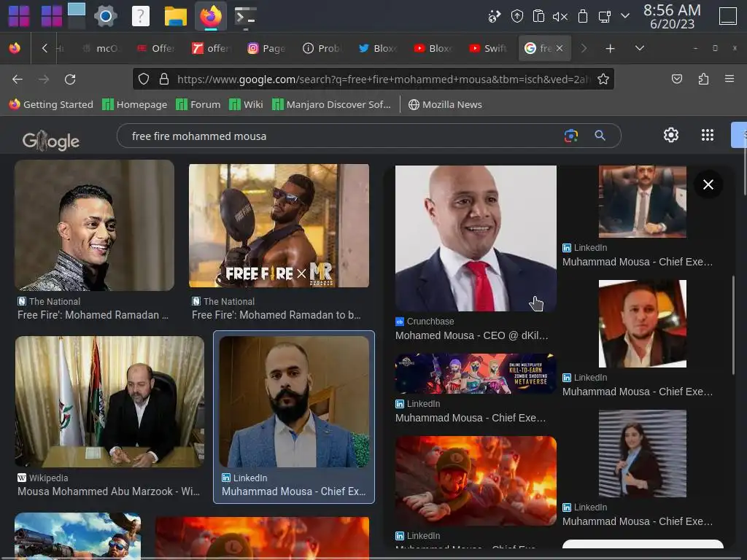This screenshot has height=560, width=747.
Task: Click the update shield tray icon
Action: coord(517,16)
